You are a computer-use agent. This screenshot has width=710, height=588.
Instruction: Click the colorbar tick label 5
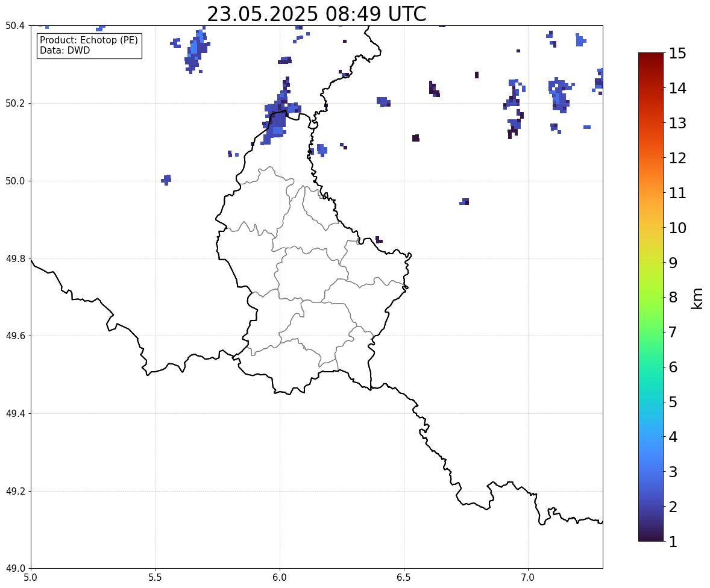click(x=673, y=402)
